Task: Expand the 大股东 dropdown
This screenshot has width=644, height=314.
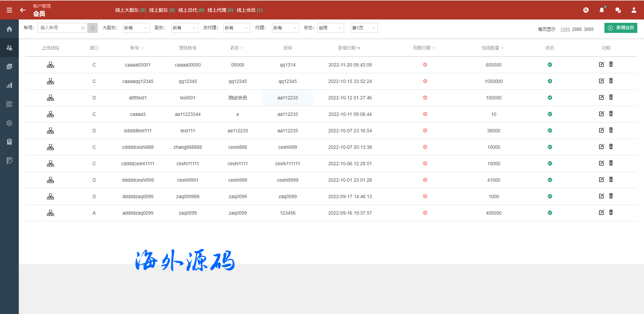Action: pos(136,28)
